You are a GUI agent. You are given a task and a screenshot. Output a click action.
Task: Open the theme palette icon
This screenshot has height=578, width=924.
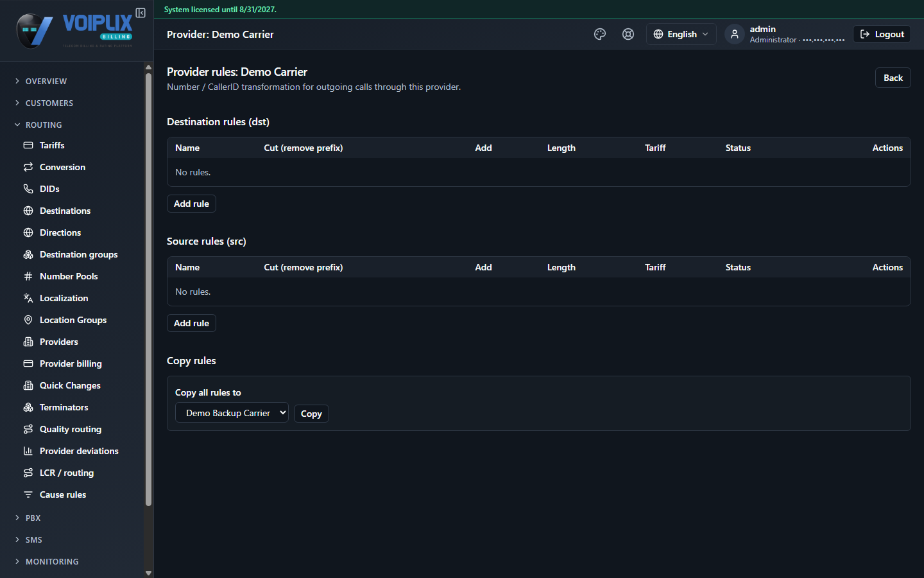600,34
